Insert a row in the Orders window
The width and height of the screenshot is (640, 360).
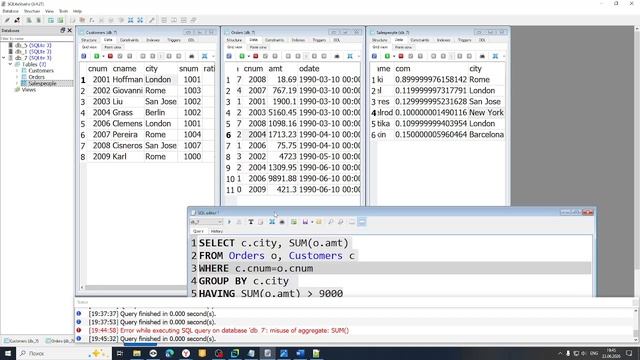[x=242, y=56]
